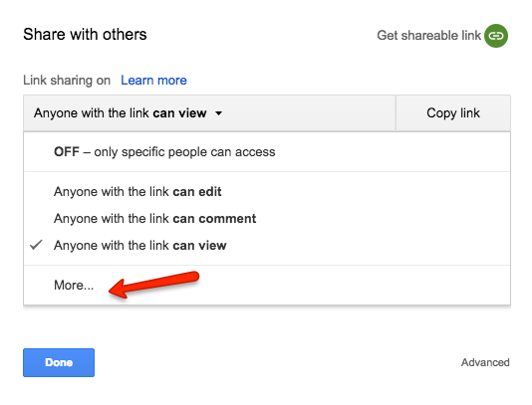Click the checkmark beside the can view option
The image size is (532, 405).
pyautogui.click(x=36, y=245)
